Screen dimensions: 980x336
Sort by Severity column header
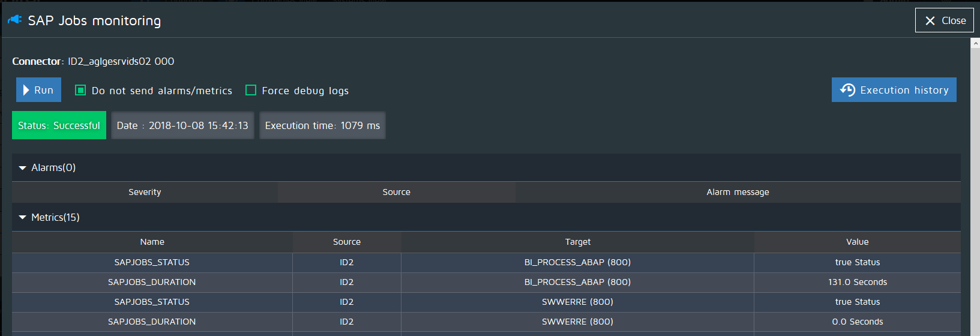[x=145, y=193]
